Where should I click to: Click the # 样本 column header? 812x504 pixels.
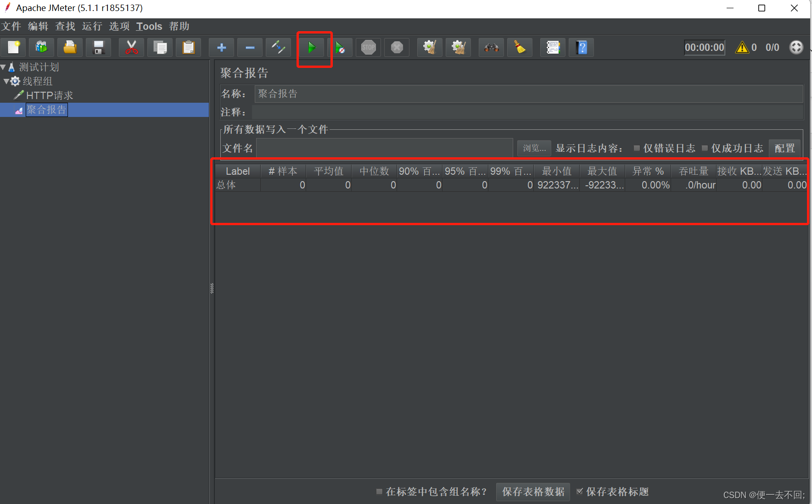[283, 171]
